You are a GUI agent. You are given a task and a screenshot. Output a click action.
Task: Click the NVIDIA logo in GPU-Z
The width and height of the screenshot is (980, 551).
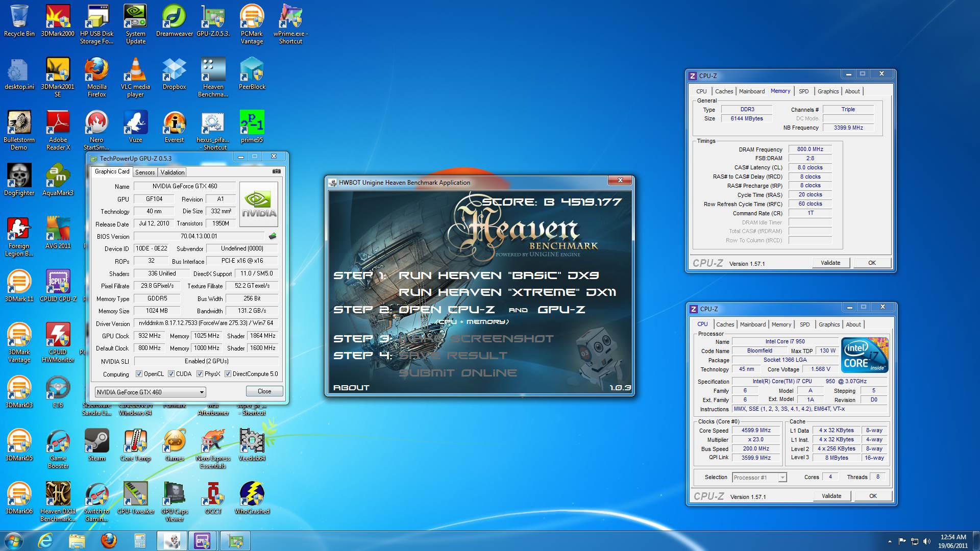[x=259, y=204]
